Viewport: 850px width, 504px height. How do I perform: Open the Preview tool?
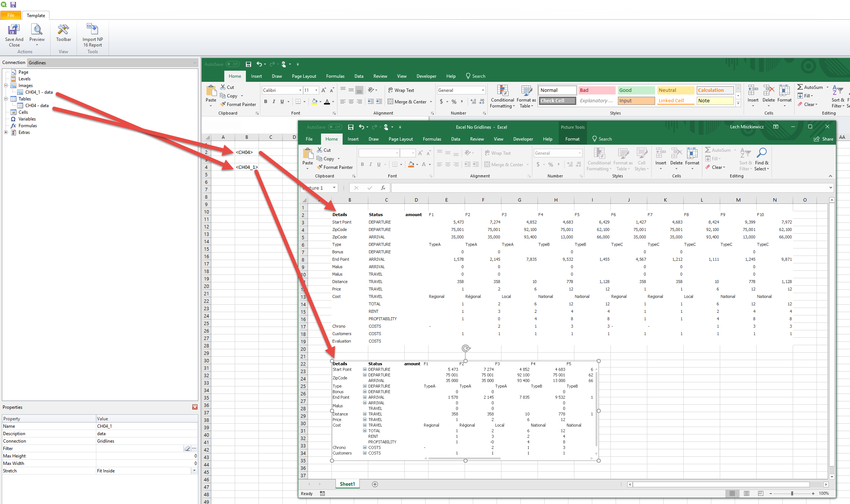[x=37, y=34]
